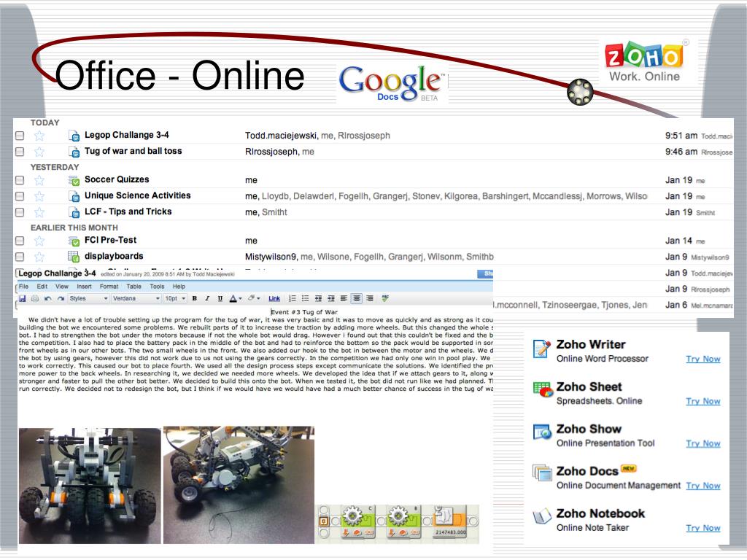Screen dimensions: 747x560
Task: Click the form icon beside FCI Pre-Test
Action: click(74, 241)
